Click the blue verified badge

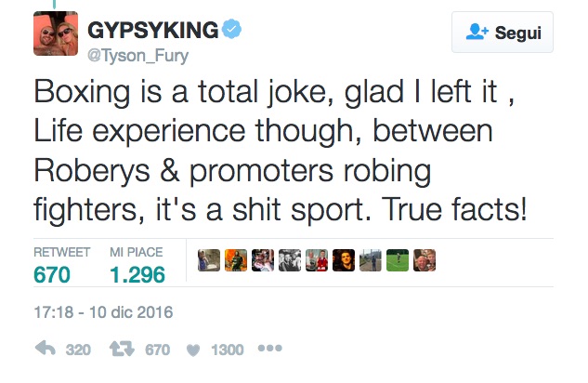(231, 29)
